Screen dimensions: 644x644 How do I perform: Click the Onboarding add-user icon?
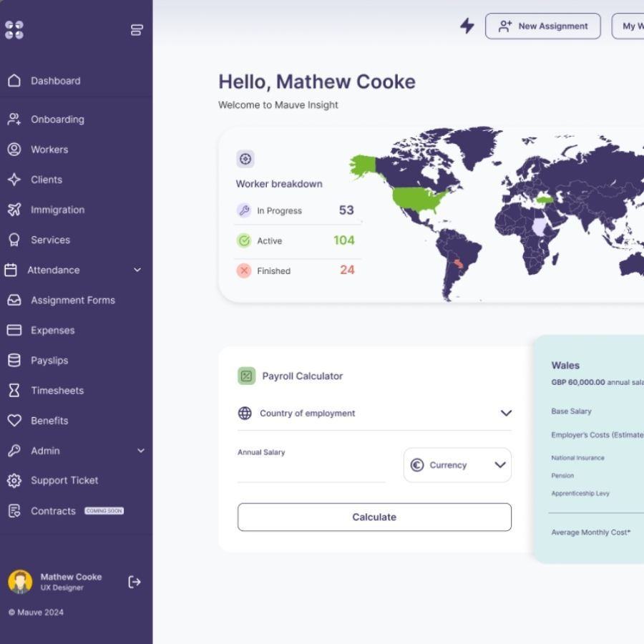pyautogui.click(x=14, y=119)
